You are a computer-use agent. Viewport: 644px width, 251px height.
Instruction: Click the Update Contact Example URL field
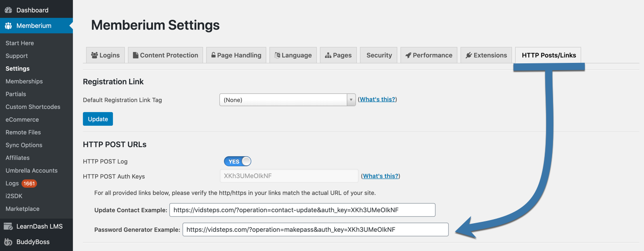coord(302,210)
